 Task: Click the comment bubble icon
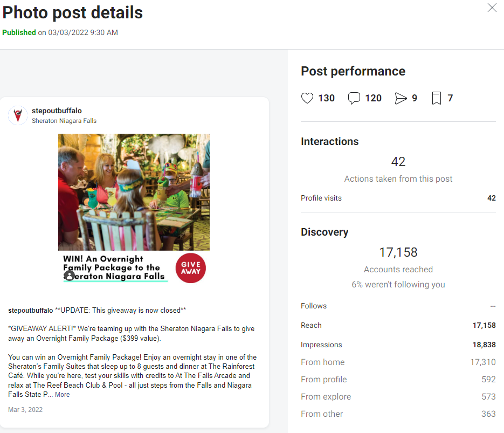coord(354,98)
